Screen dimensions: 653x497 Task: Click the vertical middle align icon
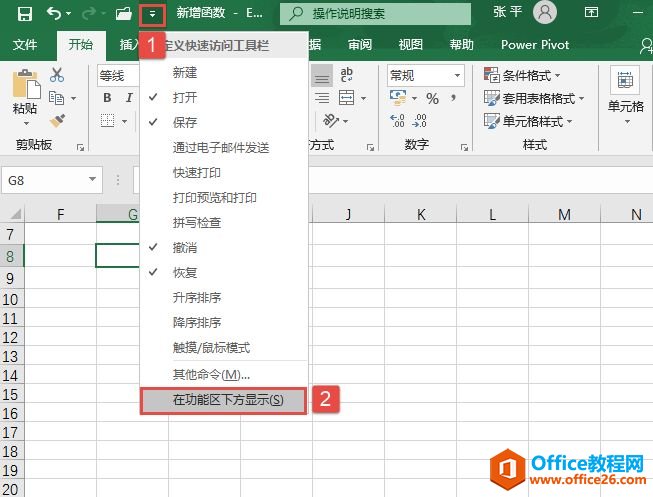pos(322,76)
